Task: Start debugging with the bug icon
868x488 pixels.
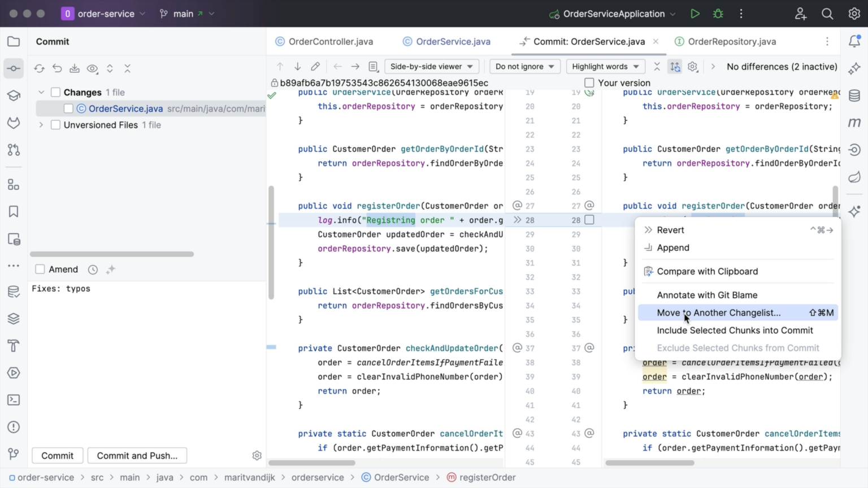Action: pyautogui.click(x=718, y=14)
